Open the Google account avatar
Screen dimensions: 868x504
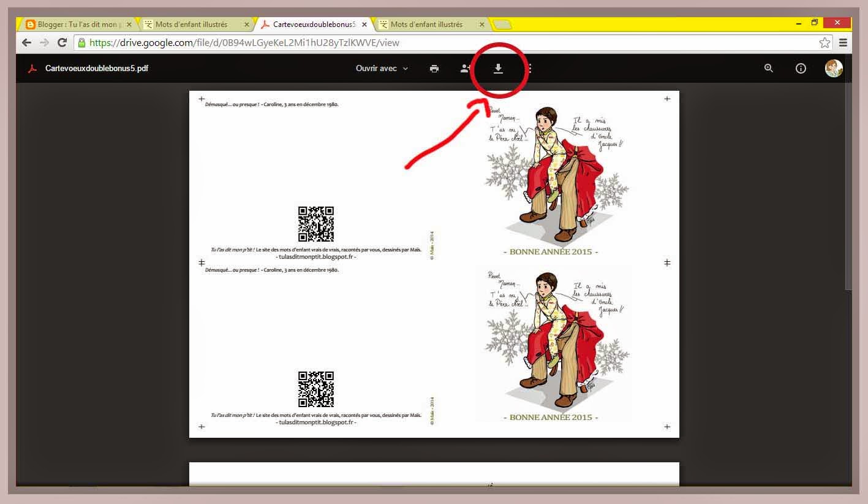click(x=834, y=69)
